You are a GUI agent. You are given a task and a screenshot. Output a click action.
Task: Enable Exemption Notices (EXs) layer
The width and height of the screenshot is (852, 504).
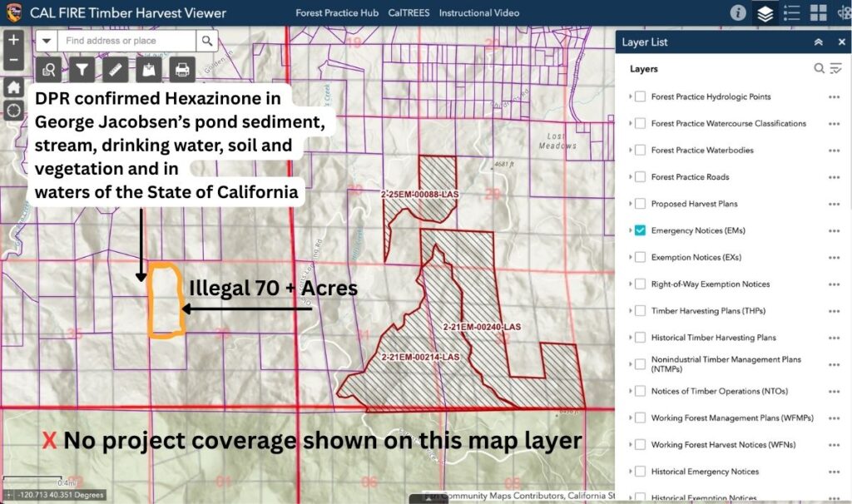point(640,257)
